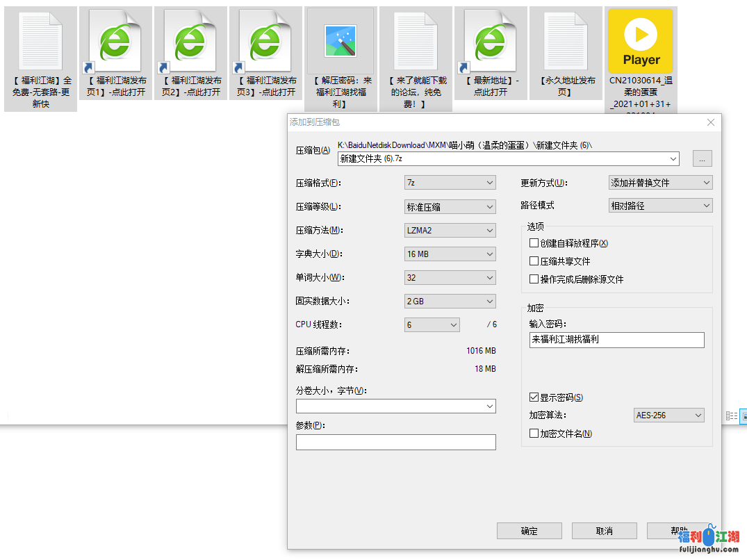Tick the 操作完成后删除源文件 checkbox
Screen dimensions: 747x560
pos(534,279)
